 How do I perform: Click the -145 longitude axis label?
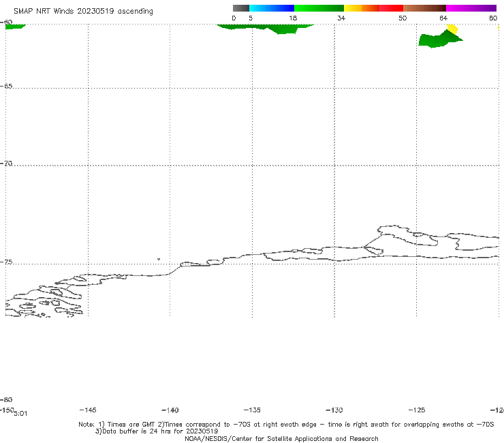(x=88, y=410)
